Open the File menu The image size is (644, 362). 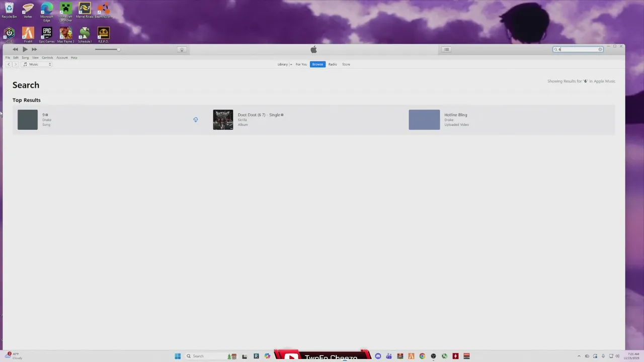point(8,57)
